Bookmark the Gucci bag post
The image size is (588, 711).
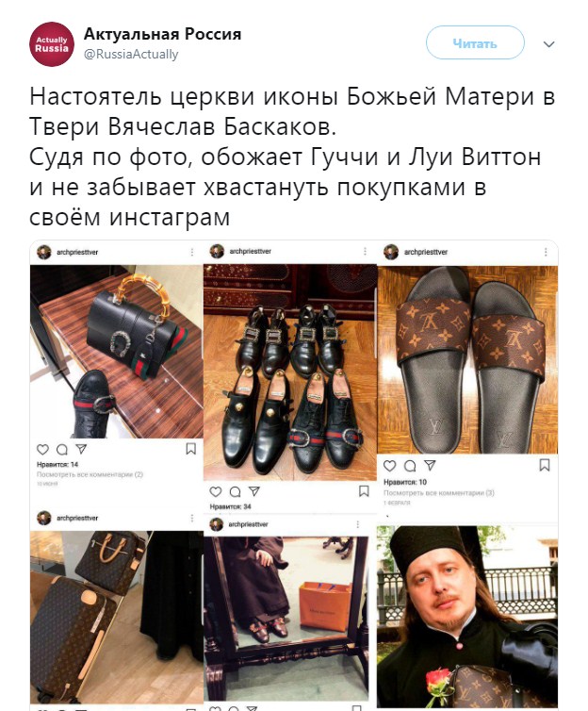[x=190, y=449]
